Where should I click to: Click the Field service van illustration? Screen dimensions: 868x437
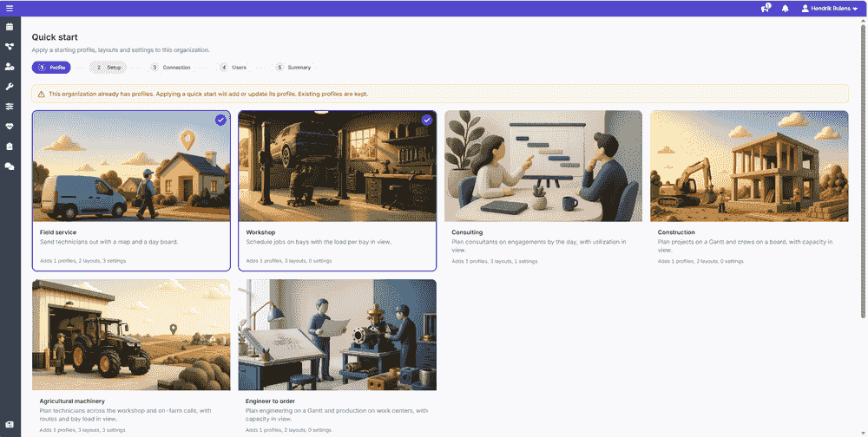pos(131,166)
